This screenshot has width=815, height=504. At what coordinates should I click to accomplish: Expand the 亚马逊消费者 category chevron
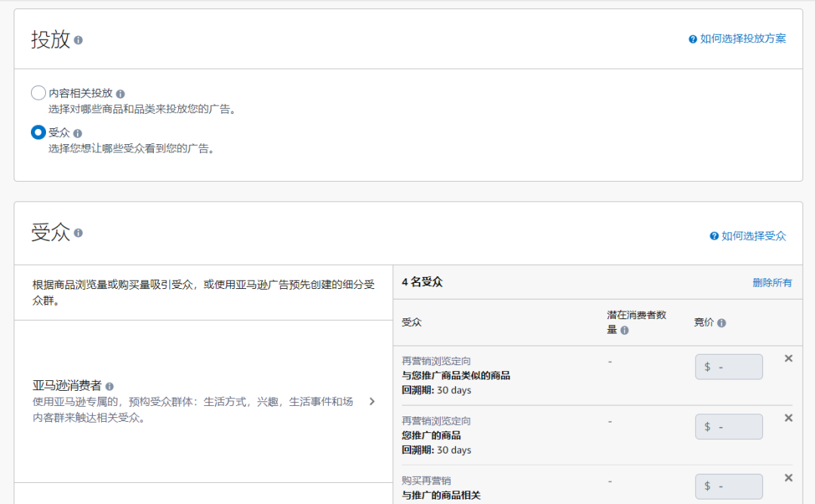371,401
